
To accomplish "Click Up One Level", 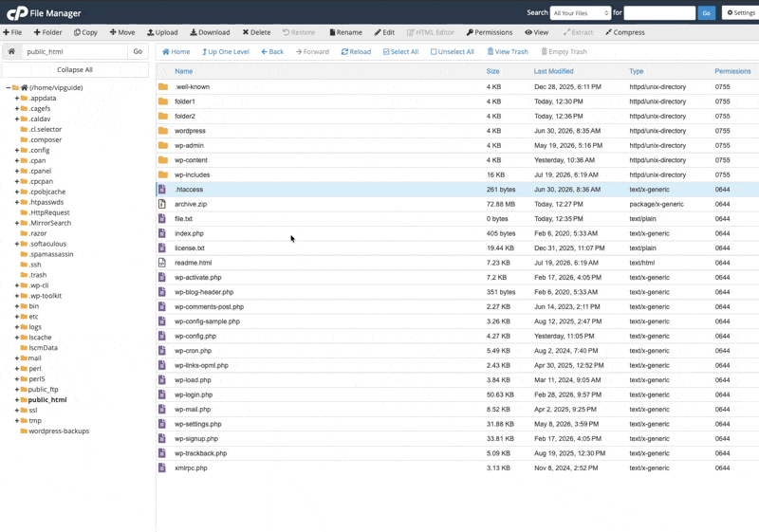I will pos(226,52).
